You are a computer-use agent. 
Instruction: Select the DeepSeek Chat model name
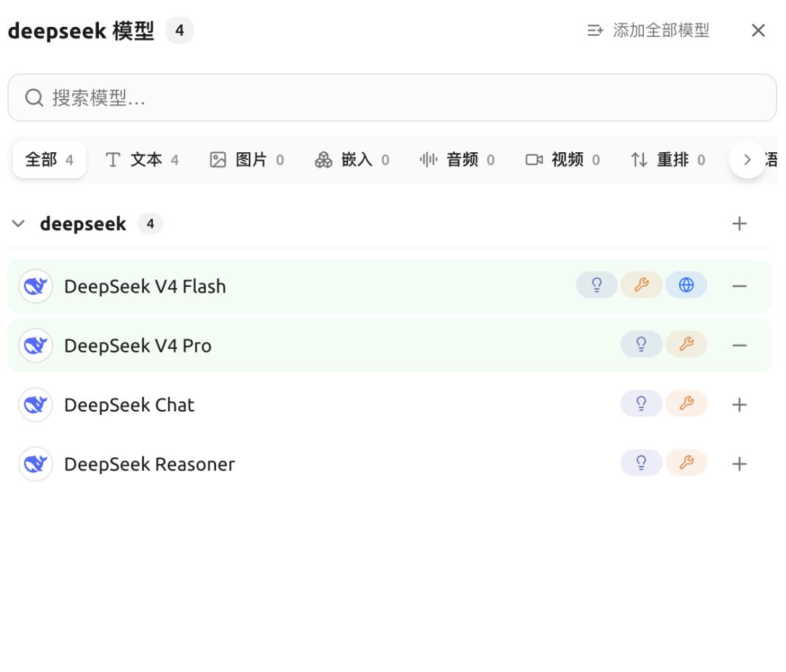point(129,405)
